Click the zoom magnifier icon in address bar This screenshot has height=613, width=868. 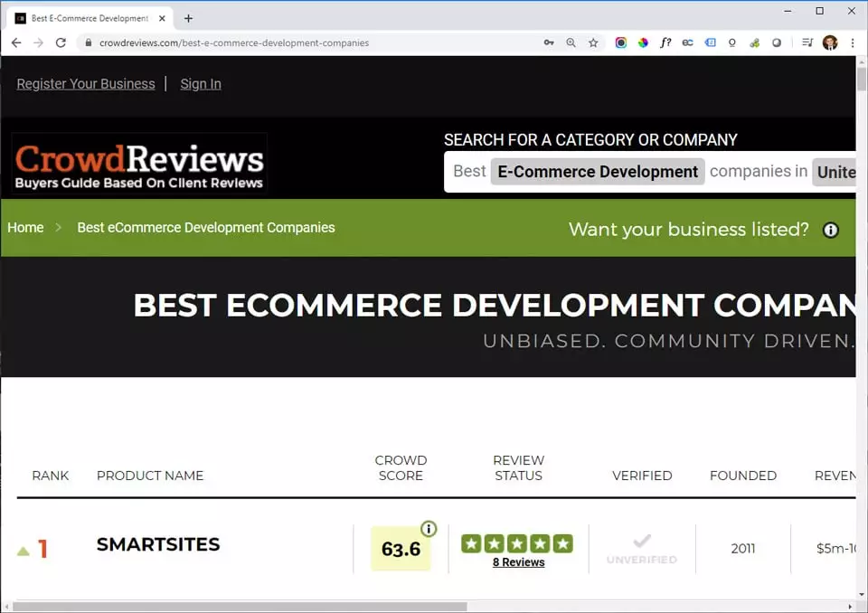click(x=571, y=42)
